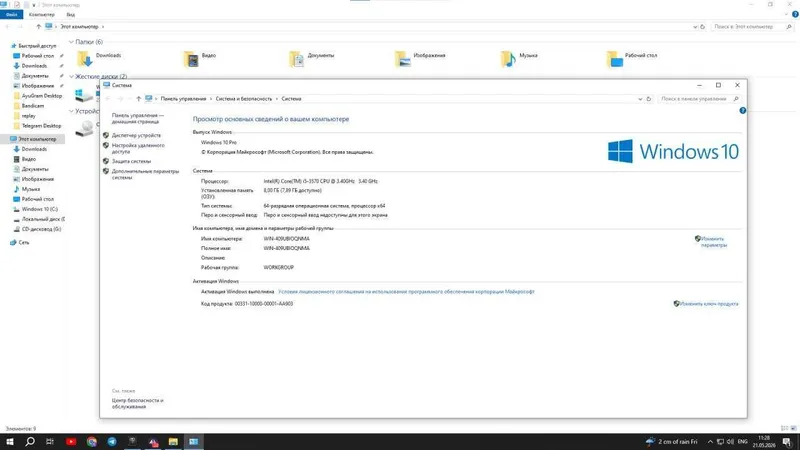Open Windows Start menu
Image resolution: width=800 pixels, height=450 pixels.
click(10, 442)
